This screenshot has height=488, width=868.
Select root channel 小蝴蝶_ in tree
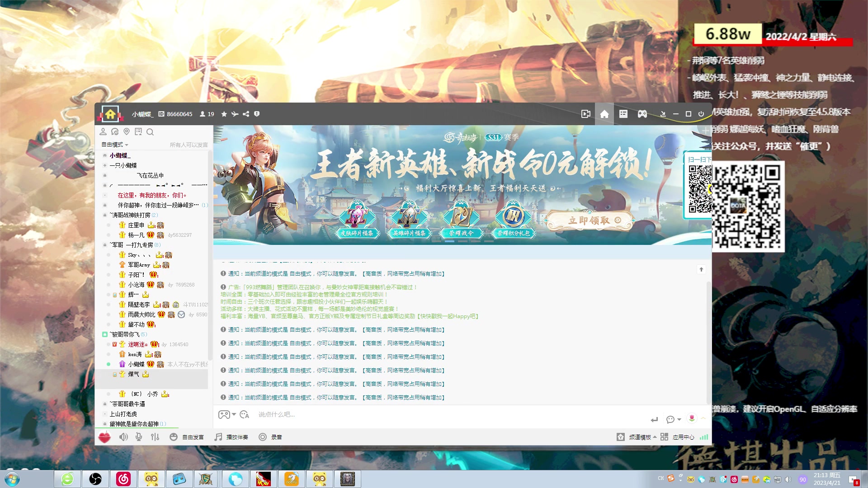pos(120,155)
